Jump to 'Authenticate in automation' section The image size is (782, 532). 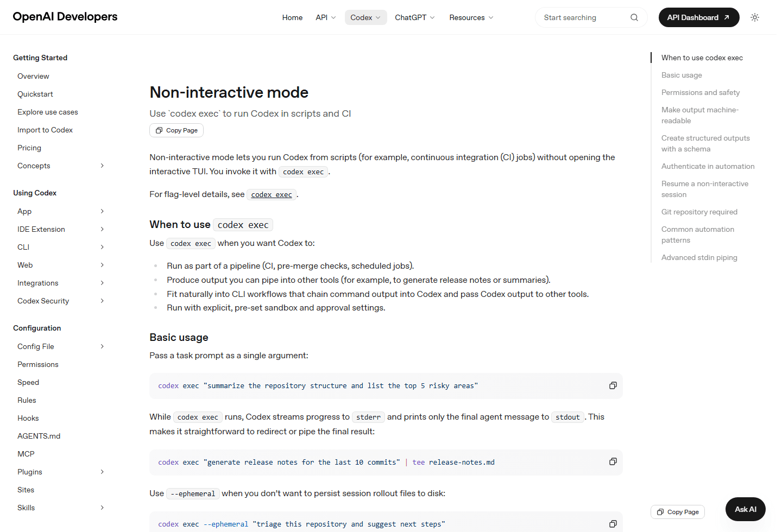[708, 166]
